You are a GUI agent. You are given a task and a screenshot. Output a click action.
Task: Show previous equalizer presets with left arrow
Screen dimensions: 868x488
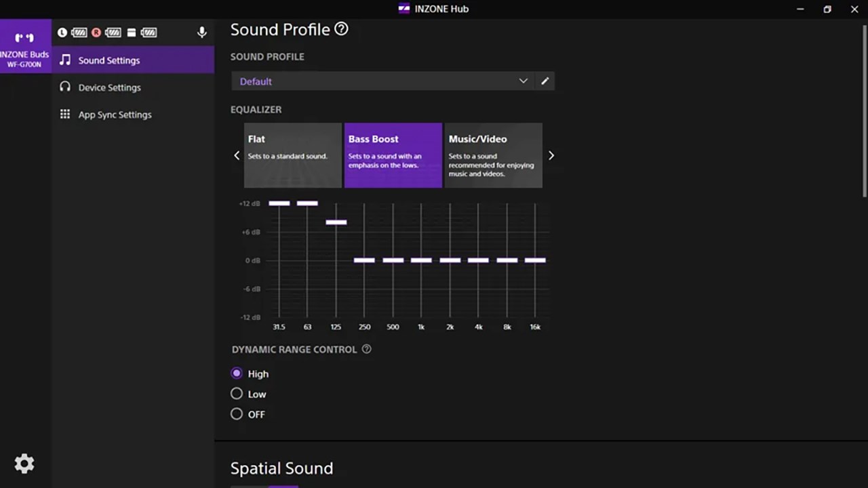(237, 155)
